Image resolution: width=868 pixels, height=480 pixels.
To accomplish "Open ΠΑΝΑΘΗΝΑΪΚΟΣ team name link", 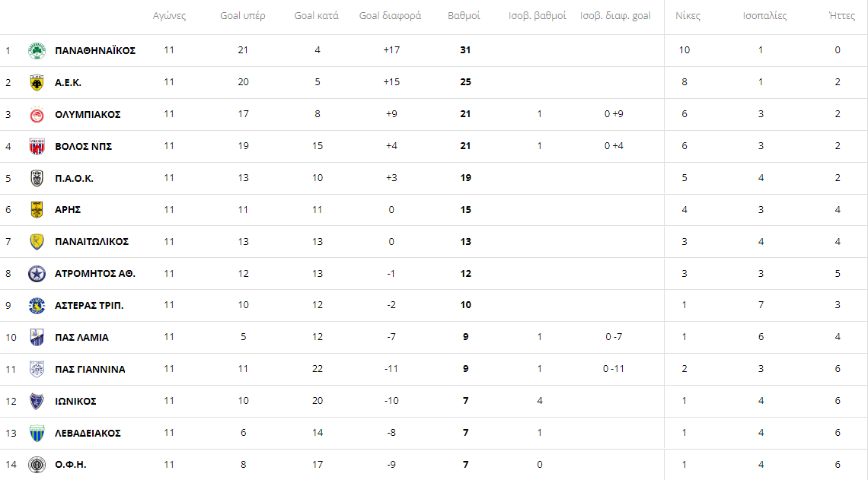I will coord(95,51).
